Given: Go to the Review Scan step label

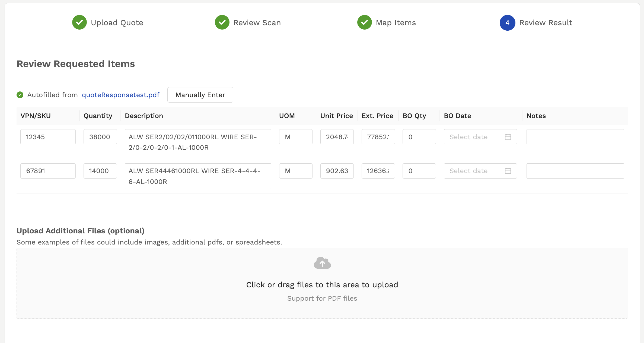Looking at the screenshot, I should pos(257,23).
